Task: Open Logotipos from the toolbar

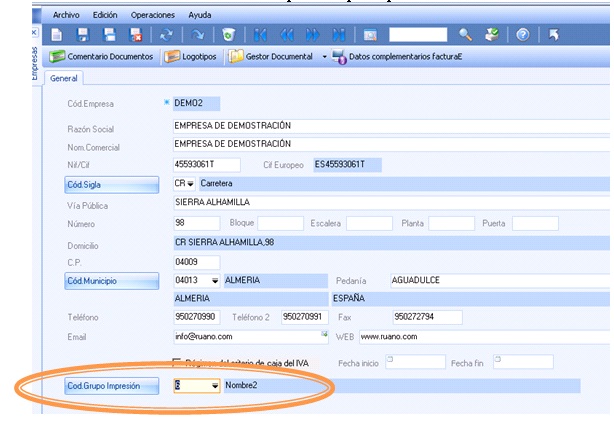Action: [191, 57]
